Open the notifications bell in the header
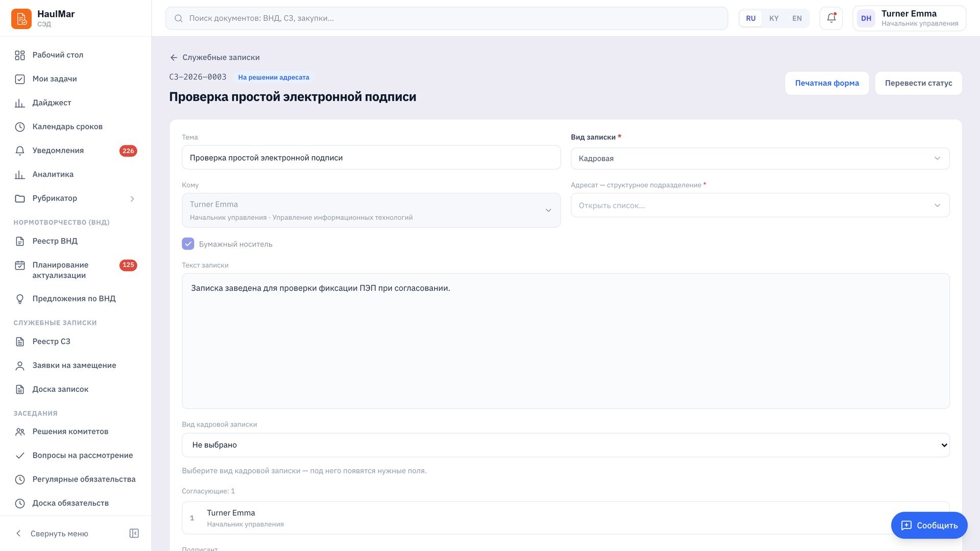 pyautogui.click(x=831, y=18)
